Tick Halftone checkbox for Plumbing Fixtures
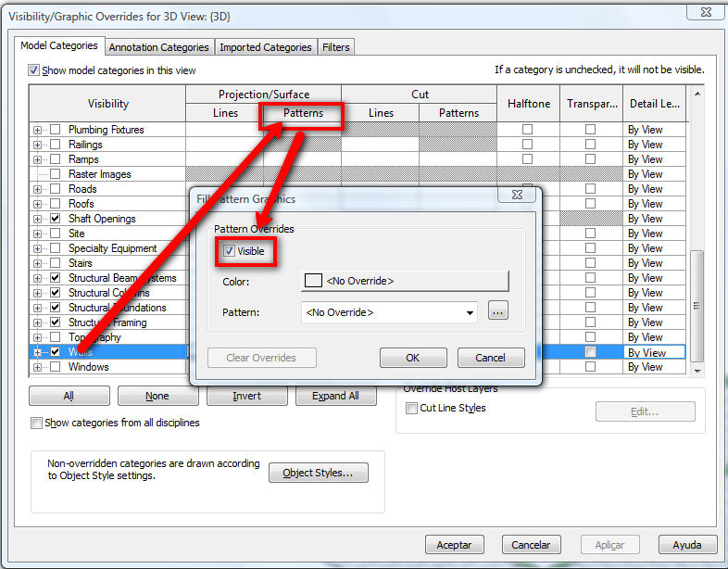The width and height of the screenshot is (728, 569). tap(527, 130)
